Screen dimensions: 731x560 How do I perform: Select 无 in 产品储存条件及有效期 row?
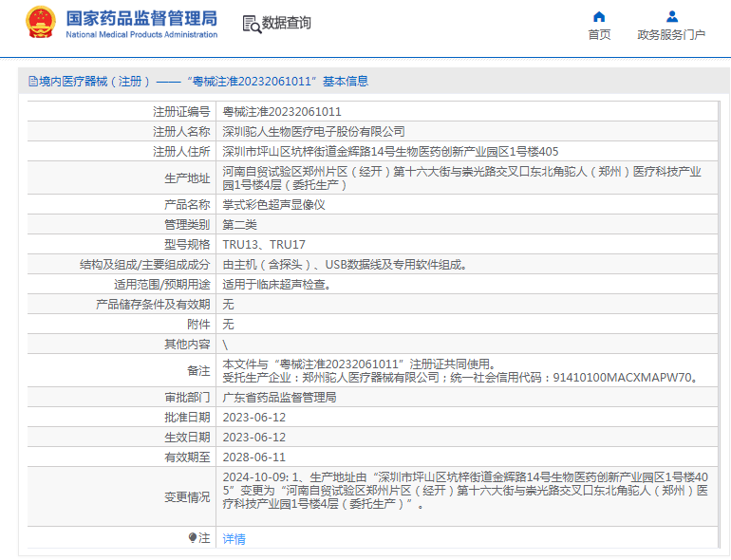point(228,305)
